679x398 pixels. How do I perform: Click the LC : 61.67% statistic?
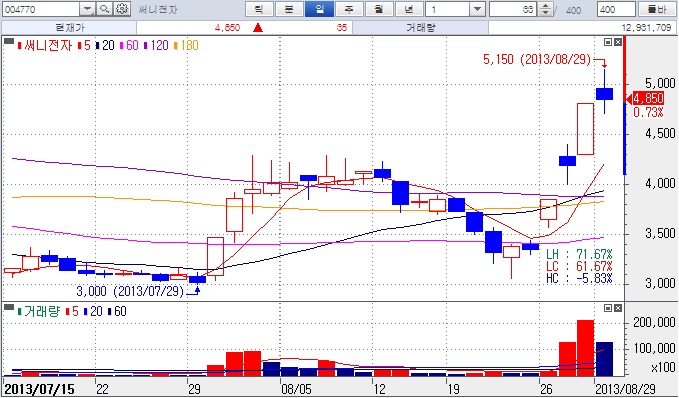(579, 266)
